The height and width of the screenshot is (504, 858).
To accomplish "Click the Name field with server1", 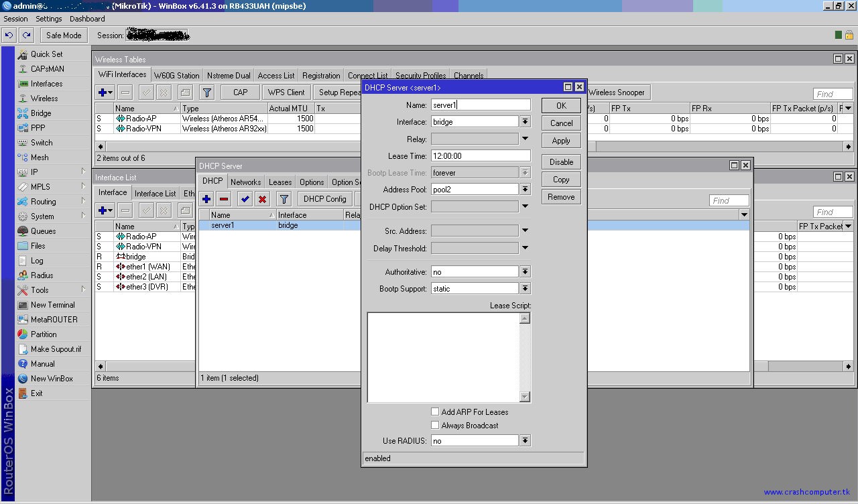I will (481, 105).
